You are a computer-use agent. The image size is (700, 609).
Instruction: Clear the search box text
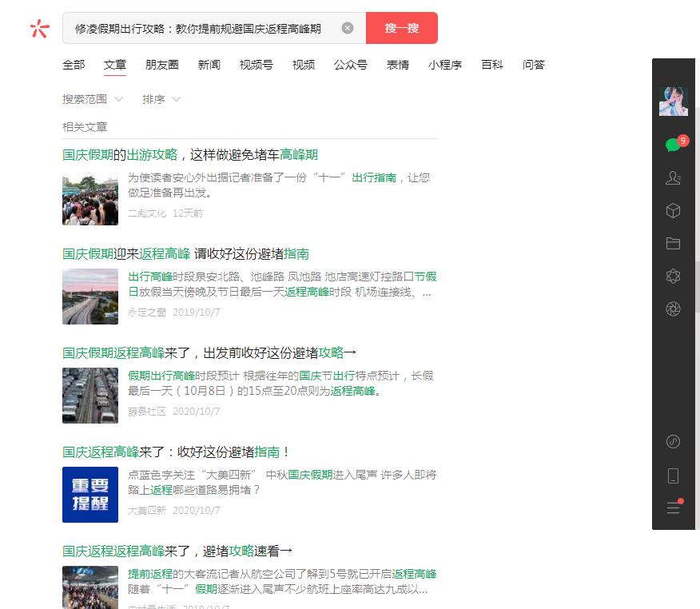[348, 28]
